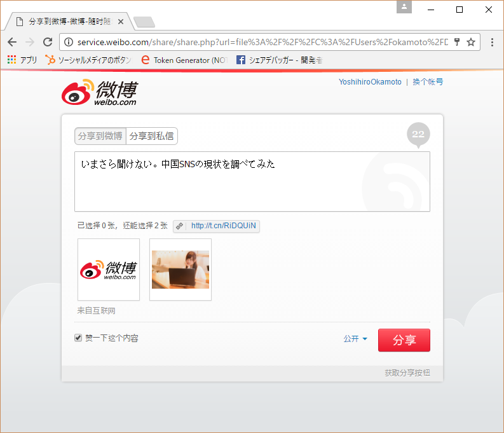Open the シェアデバッガー Facebook bookmark
Image resolution: width=504 pixels, height=433 pixels.
point(279,60)
